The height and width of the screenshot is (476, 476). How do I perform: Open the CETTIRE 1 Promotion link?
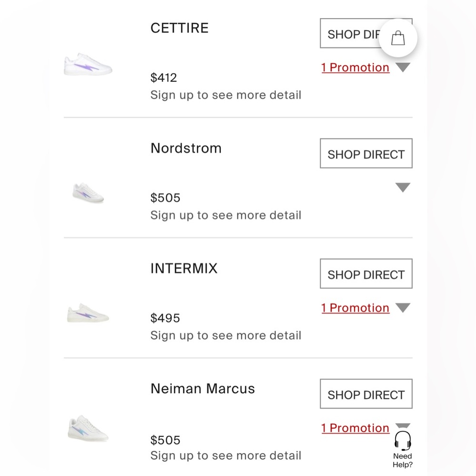355,68
